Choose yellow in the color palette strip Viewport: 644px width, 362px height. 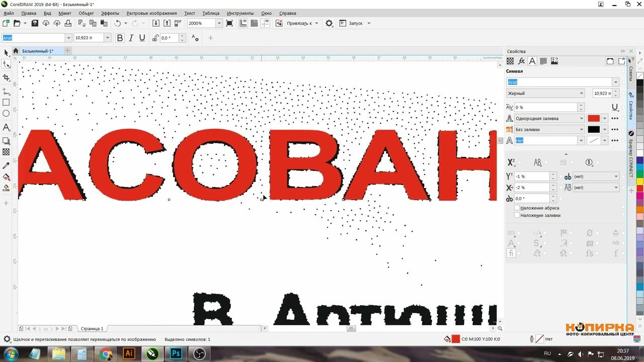click(640, 181)
